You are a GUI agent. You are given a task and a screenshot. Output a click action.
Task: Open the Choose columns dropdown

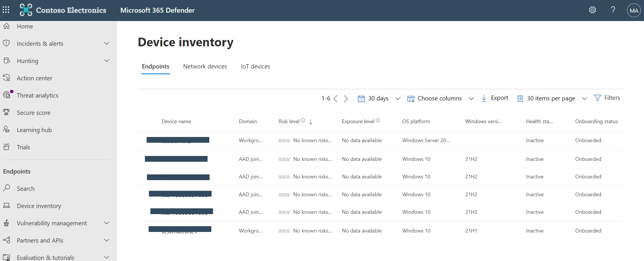pyautogui.click(x=440, y=98)
